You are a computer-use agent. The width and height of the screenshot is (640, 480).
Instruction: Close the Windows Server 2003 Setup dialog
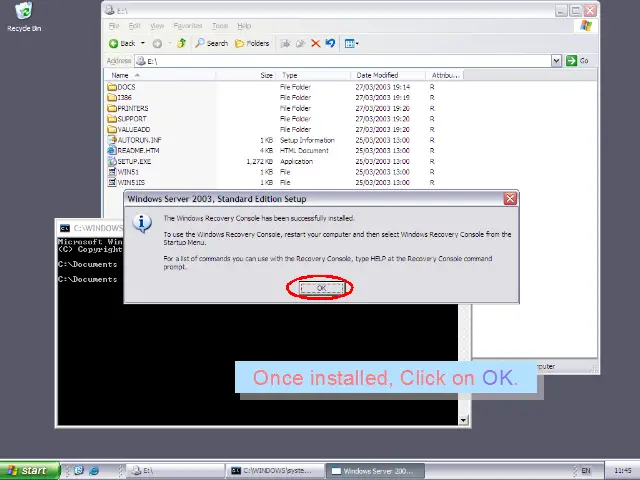[510, 199]
